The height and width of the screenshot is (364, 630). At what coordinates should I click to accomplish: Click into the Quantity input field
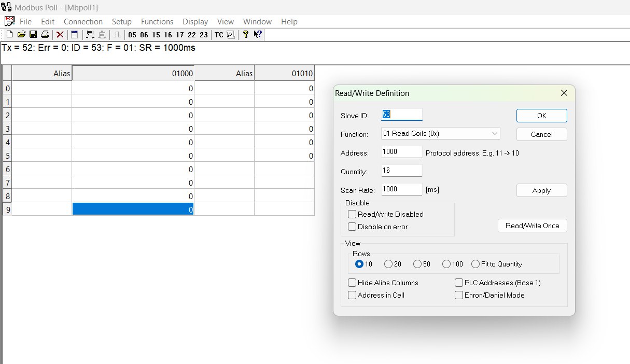(401, 171)
